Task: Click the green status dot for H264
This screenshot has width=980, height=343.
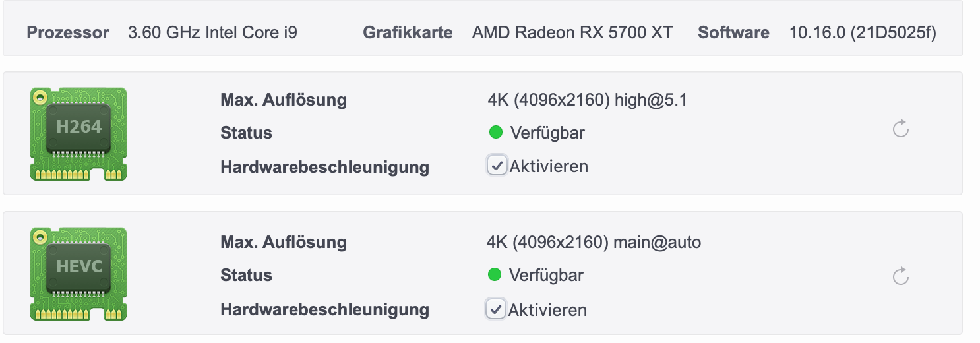Action: click(x=496, y=133)
